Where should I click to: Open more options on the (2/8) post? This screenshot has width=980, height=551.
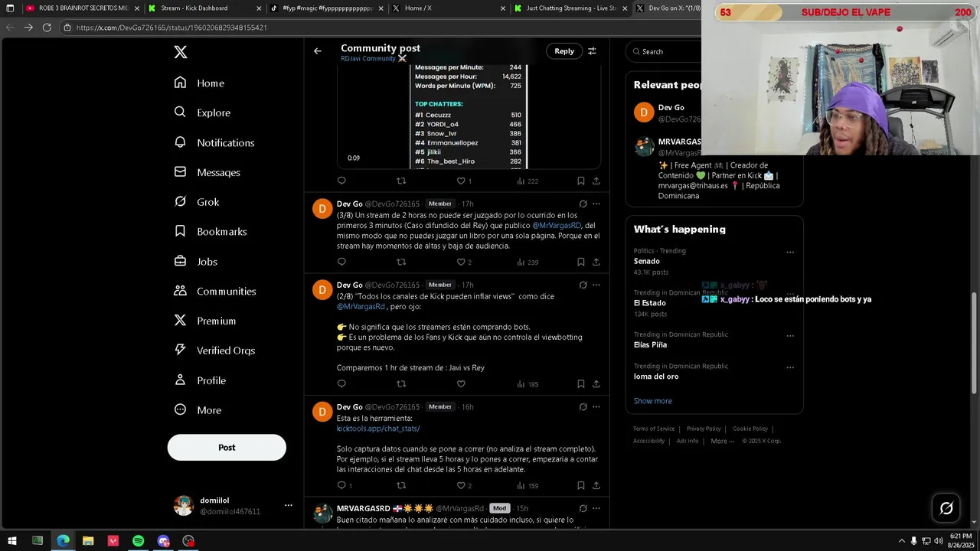pos(596,285)
